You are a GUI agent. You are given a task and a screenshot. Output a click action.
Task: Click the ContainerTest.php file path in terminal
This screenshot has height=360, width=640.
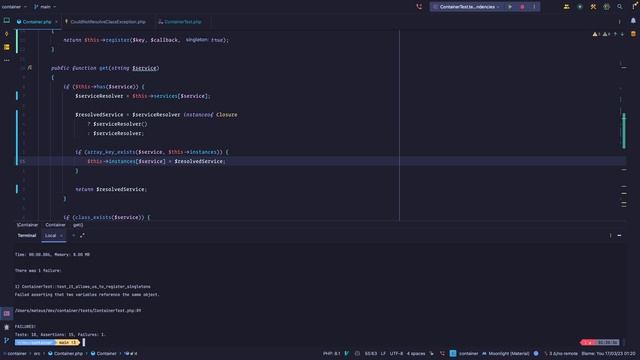(x=78, y=310)
